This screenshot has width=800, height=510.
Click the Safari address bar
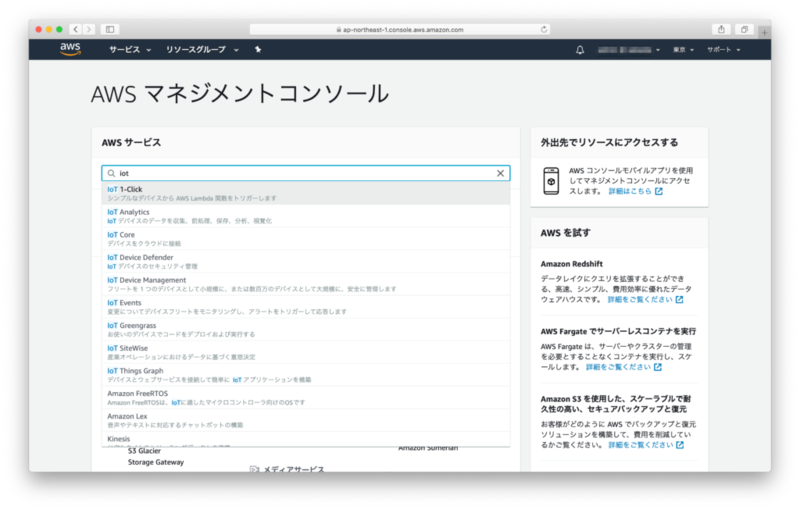399,30
